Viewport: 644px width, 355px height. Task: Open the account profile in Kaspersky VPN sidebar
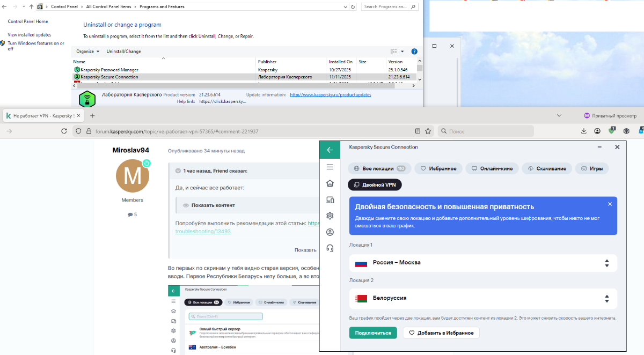tap(330, 232)
